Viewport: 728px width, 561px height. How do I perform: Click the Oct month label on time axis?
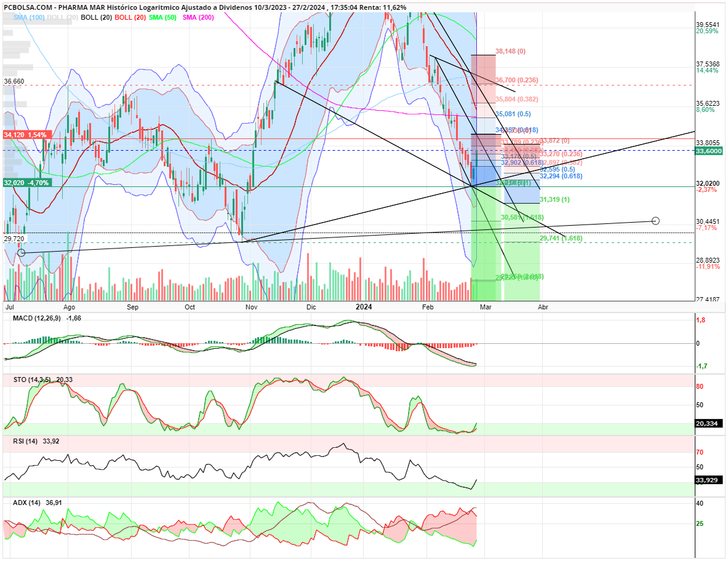click(190, 307)
